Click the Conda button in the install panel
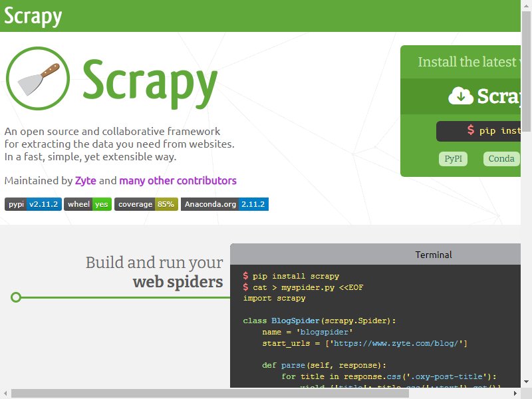 [501, 158]
